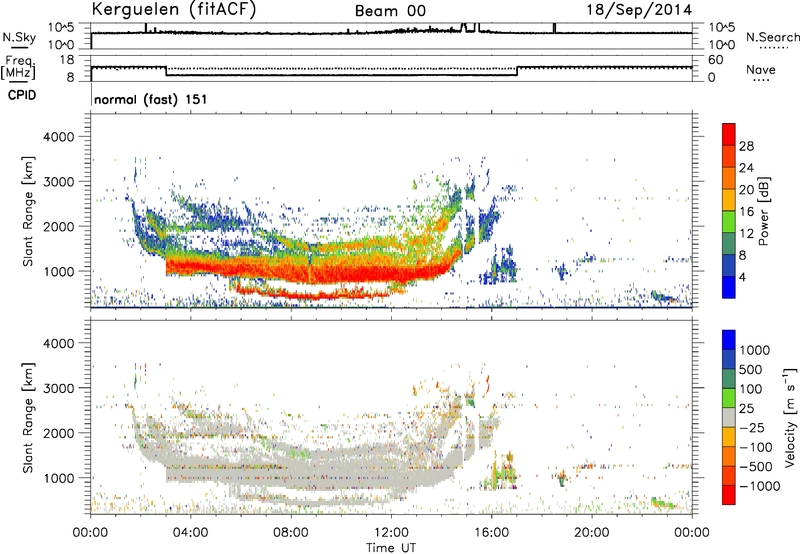Click the '60' Nave axis tick label
800x554 pixels.
(715, 60)
